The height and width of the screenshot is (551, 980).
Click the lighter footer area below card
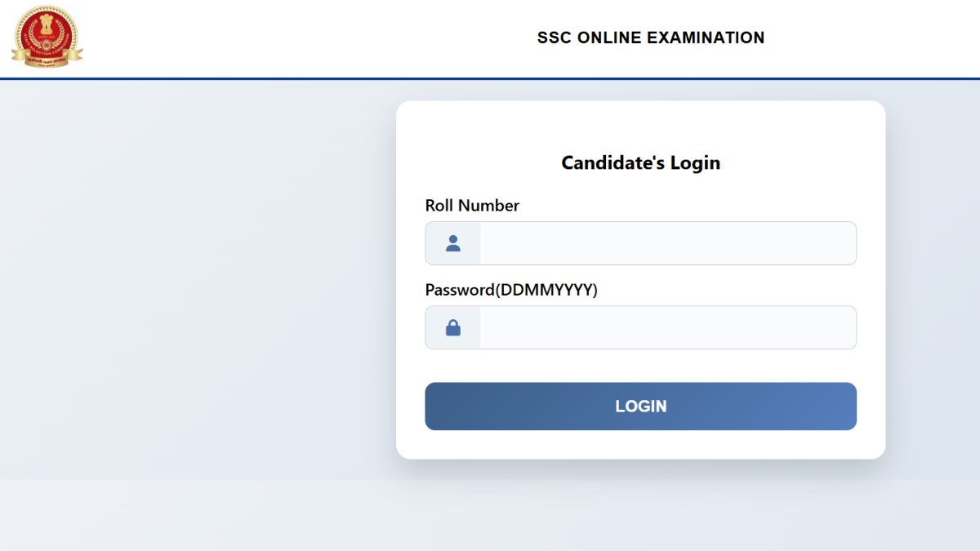tap(490, 514)
